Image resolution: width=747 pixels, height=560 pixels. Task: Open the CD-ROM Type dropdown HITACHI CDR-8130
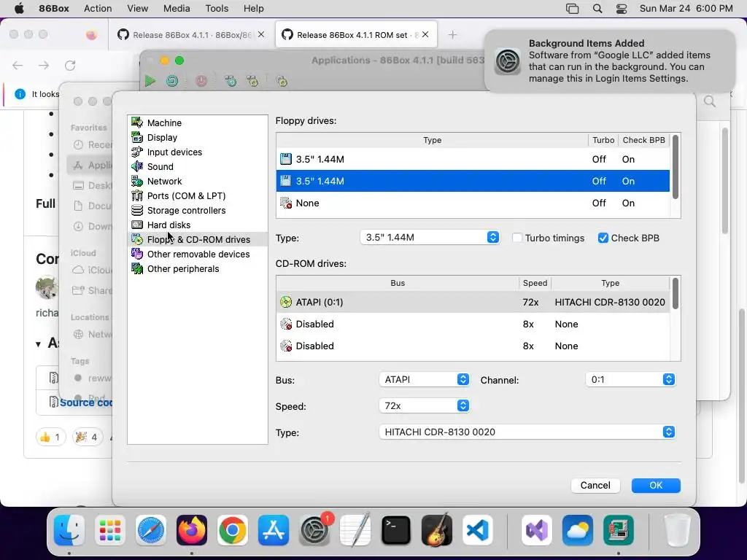click(527, 432)
